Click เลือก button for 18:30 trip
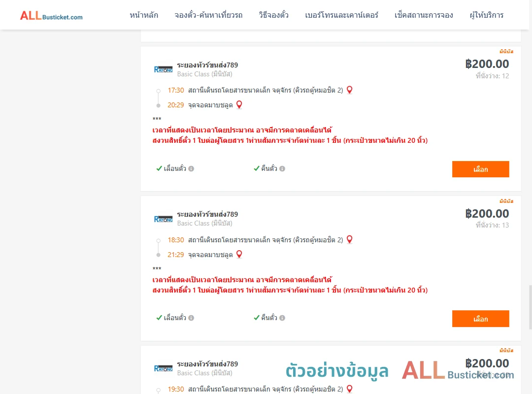 [480, 319]
